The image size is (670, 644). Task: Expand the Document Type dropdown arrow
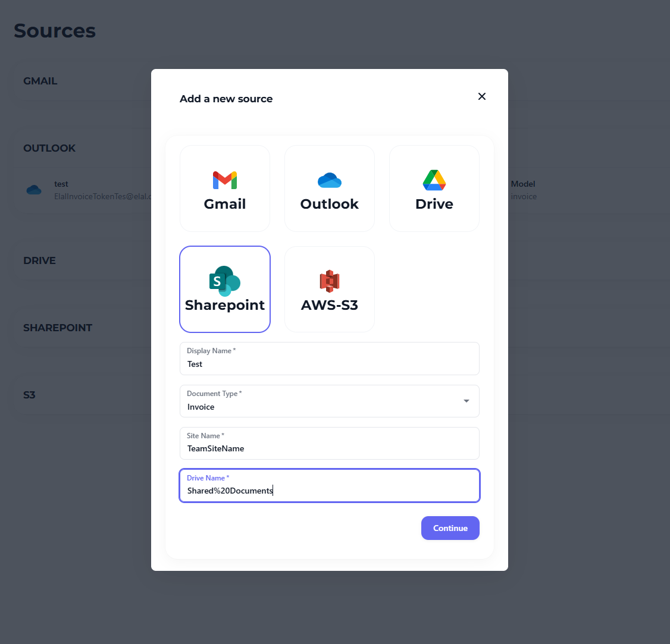click(x=467, y=401)
